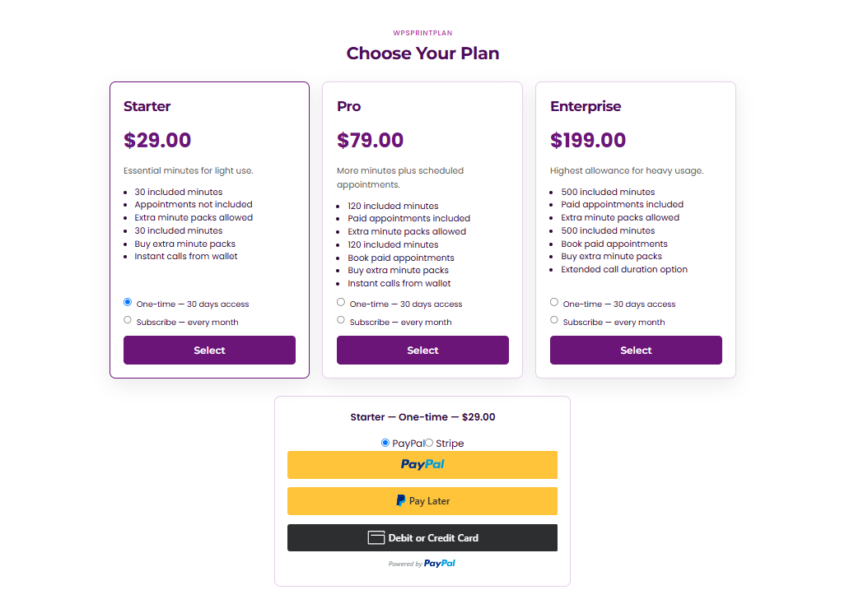
Task: Click the Enterprise plan $199.00 price
Action: (588, 140)
